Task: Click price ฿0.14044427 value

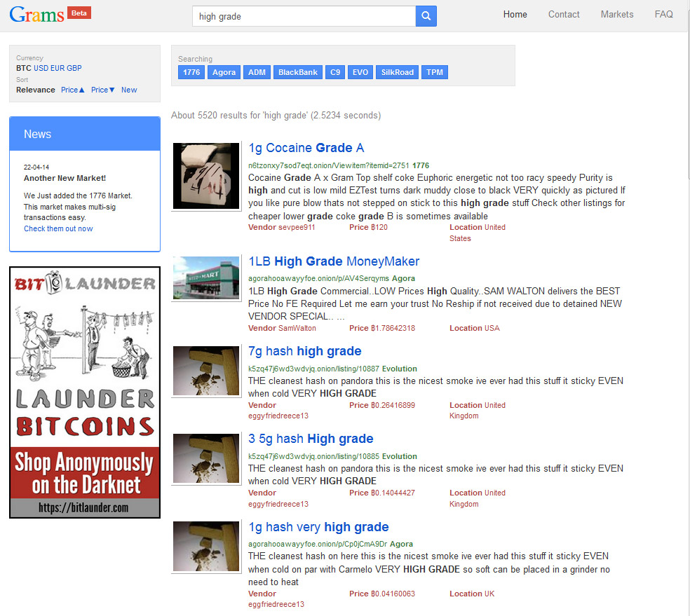Action: click(393, 493)
